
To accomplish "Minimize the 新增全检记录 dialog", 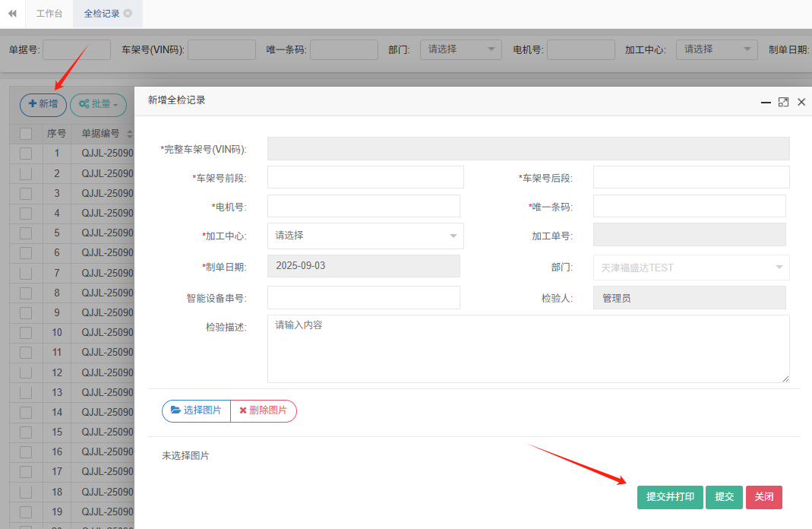I will click(766, 102).
